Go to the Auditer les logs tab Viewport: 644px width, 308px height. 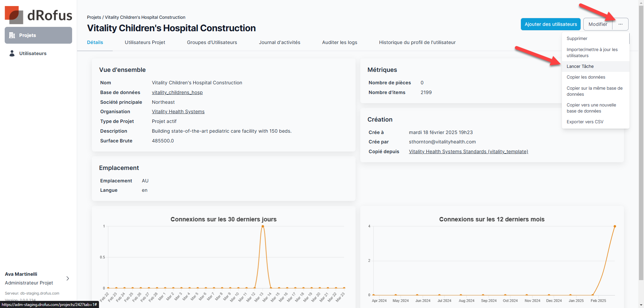click(x=339, y=42)
